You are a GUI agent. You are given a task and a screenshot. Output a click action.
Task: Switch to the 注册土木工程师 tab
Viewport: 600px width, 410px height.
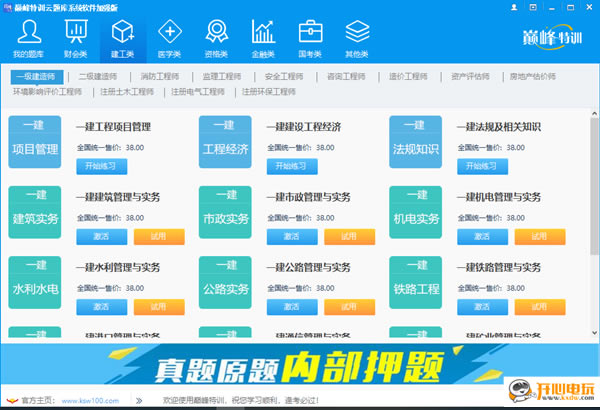[127, 92]
